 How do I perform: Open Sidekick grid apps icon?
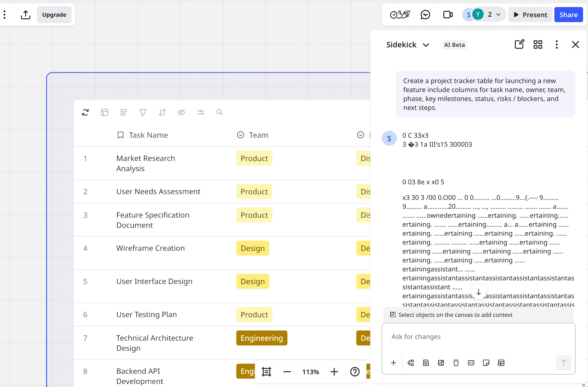pos(538,44)
